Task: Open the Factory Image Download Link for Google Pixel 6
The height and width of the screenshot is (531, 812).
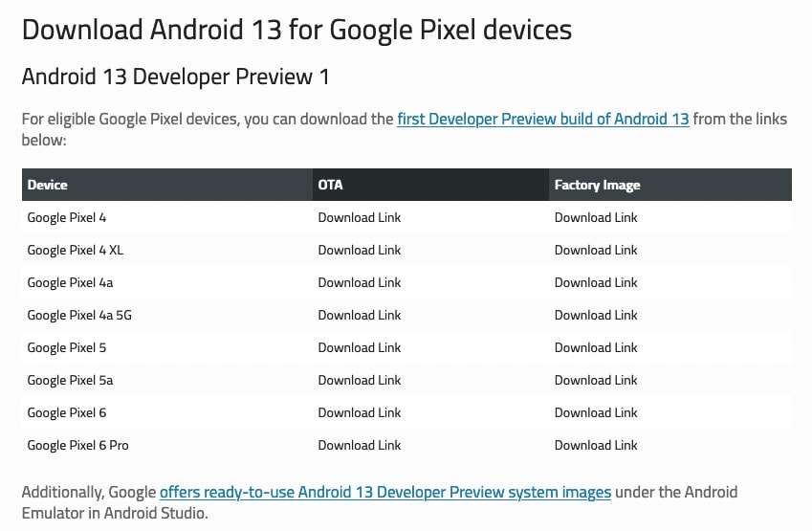Action: [596, 413]
